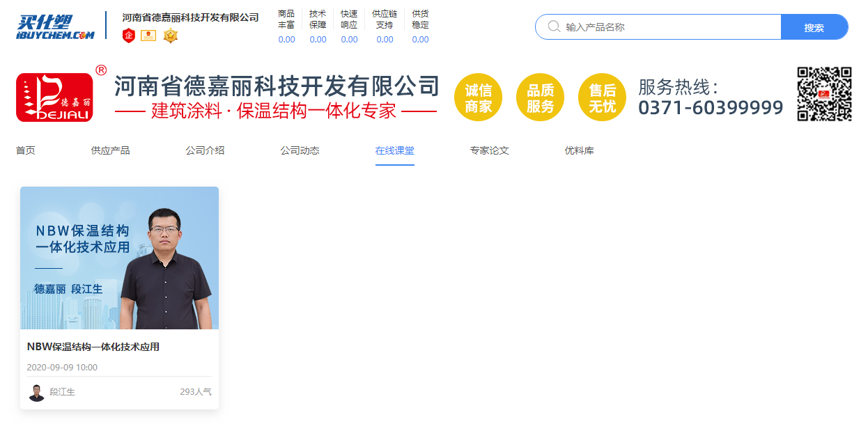Viewport: 868px width, 431px height.
Task: Click the red Dejiali company logo
Action: 54,97
